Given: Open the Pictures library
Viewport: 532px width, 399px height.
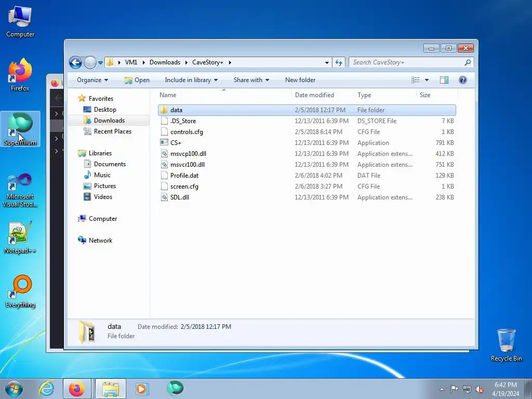Looking at the screenshot, I should (105, 186).
